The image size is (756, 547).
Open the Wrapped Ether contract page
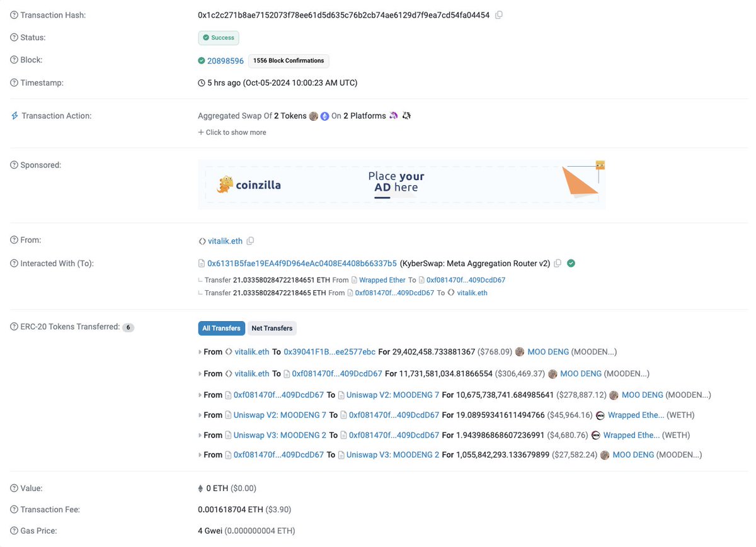(382, 279)
